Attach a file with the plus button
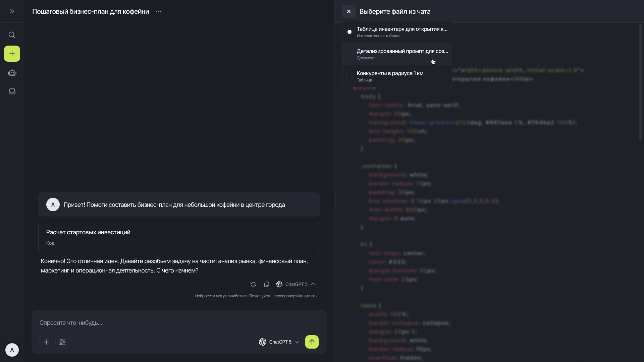Image resolution: width=644 pixels, height=362 pixels. click(x=46, y=342)
